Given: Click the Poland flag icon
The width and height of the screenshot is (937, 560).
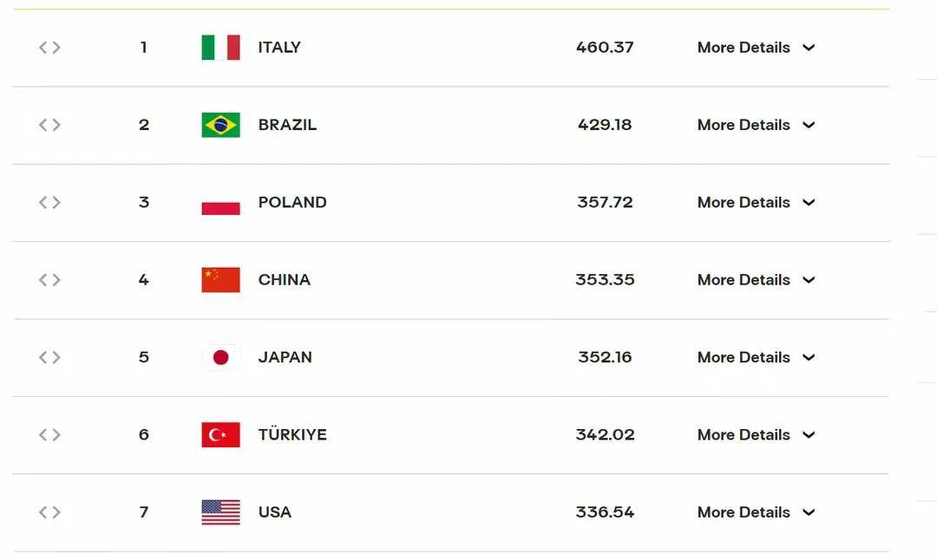Looking at the screenshot, I should tap(220, 203).
